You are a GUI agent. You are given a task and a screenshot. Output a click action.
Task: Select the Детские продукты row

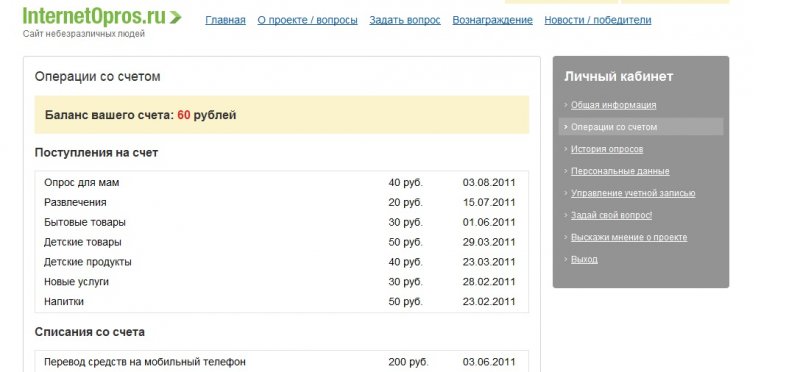(x=281, y=262)
